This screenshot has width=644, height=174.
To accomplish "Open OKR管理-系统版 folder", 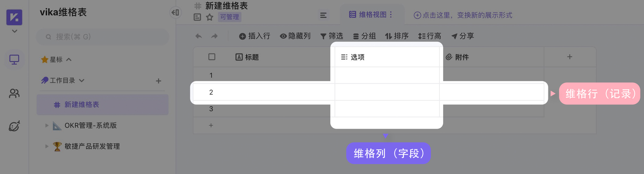I will coord(90,125).
